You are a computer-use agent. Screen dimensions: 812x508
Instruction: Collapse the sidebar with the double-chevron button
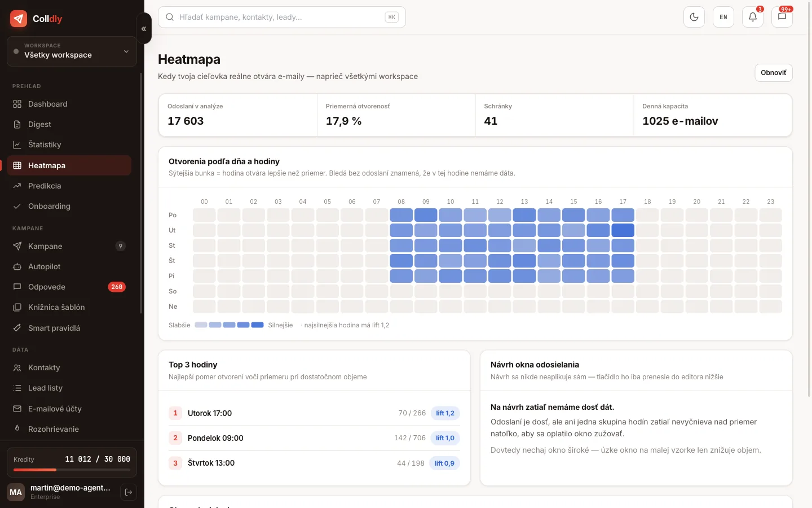point(144,28)
